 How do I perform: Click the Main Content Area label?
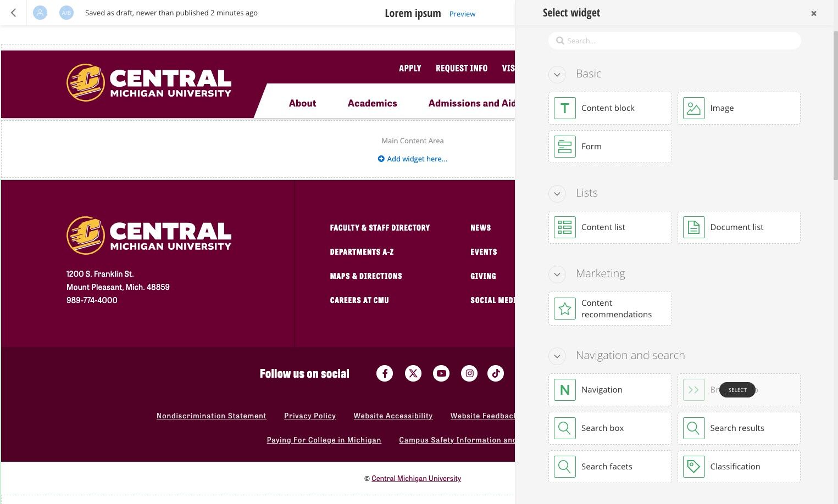point(413,141)
